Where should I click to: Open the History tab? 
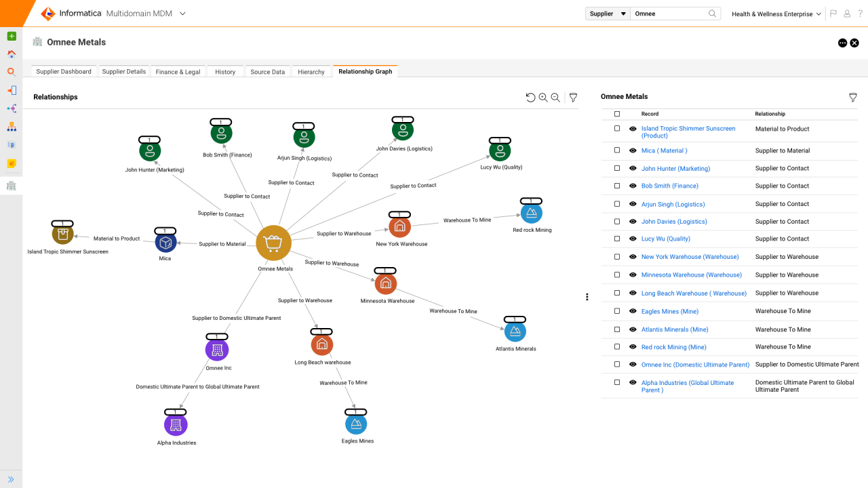pos(225,71)
